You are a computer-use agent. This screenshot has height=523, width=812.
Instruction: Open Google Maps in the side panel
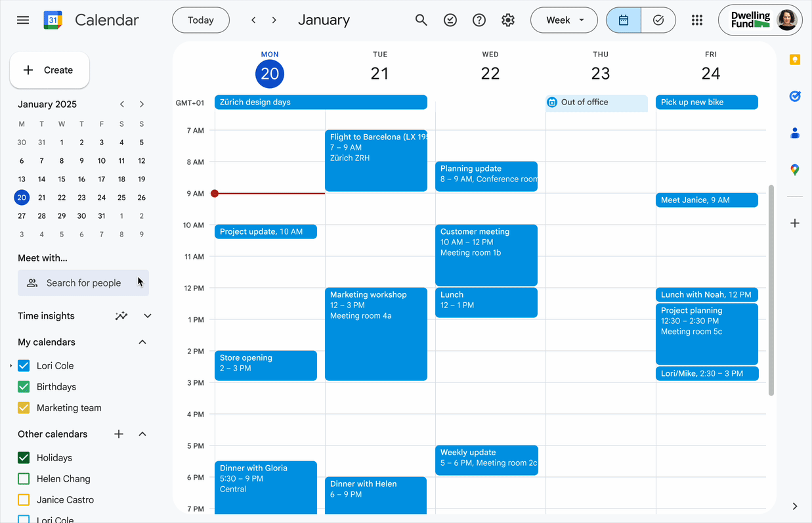coord(794,170)
